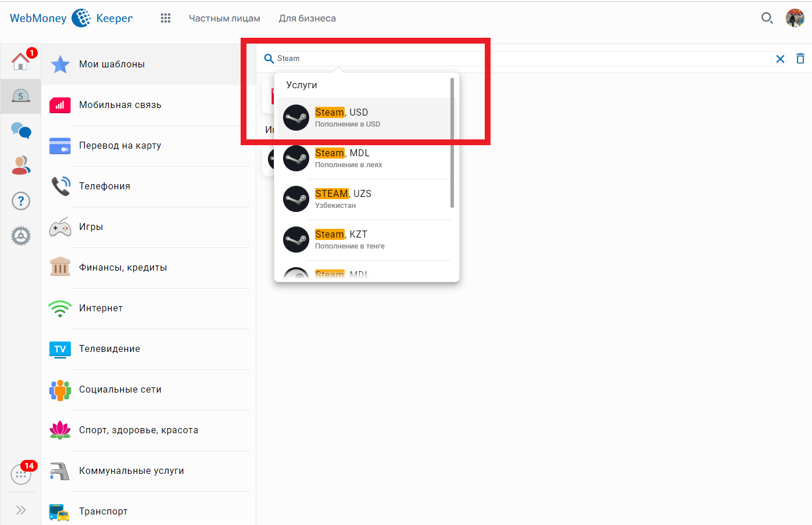812x525 pixels.
Task: Click the bus icon of Транспорт
Action: (59, 512)
